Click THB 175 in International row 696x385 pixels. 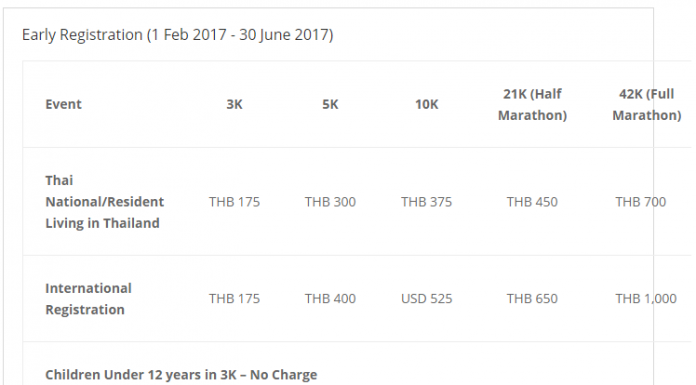coord(234,299)
